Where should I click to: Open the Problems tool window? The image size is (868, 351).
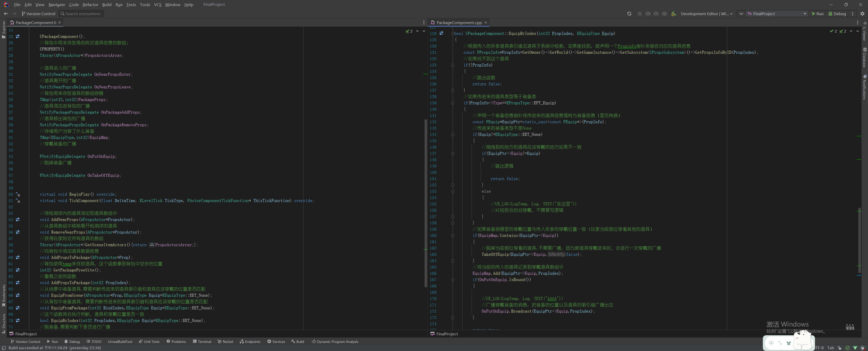(x=176, y=342)
